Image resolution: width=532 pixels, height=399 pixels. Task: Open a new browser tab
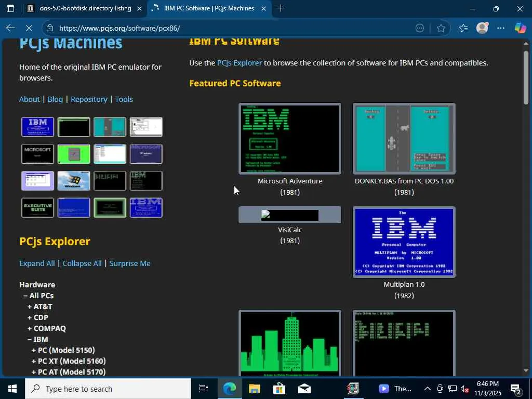tap(281, 8)
